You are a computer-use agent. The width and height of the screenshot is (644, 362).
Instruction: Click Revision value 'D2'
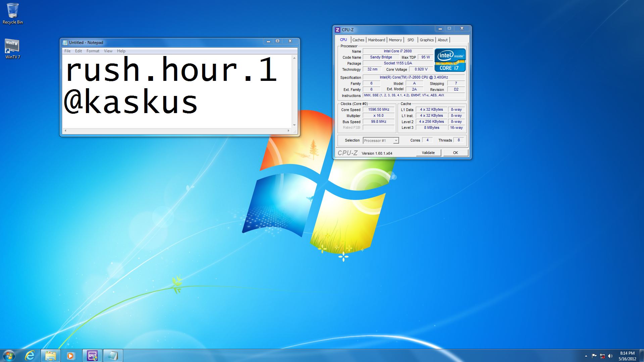point(456,89)
